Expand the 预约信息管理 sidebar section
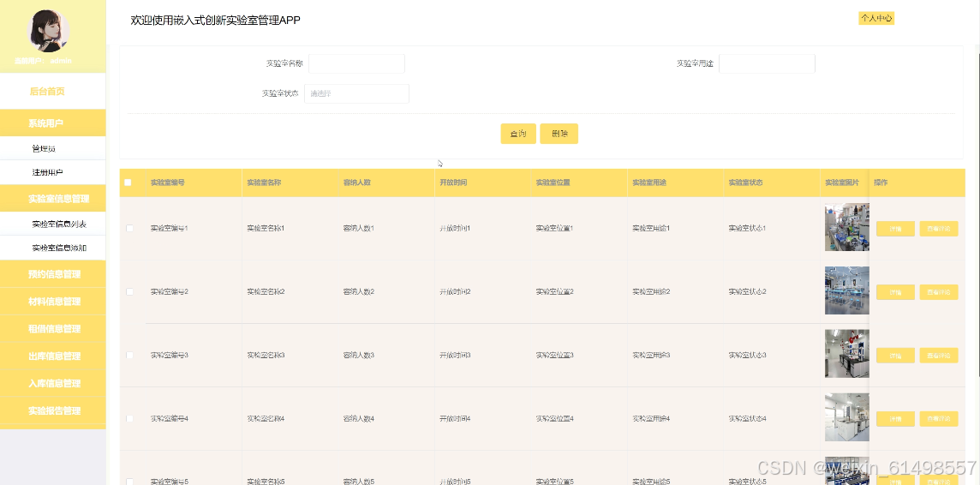The height and width of the screenshot is (485, 980). coord(53,274)
